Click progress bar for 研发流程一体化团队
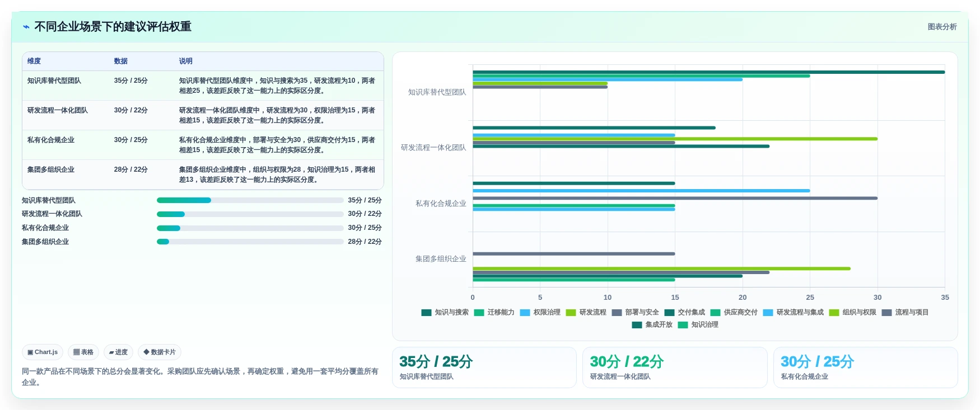Screen dimensions: 980x410 click(x=250, y=214)
